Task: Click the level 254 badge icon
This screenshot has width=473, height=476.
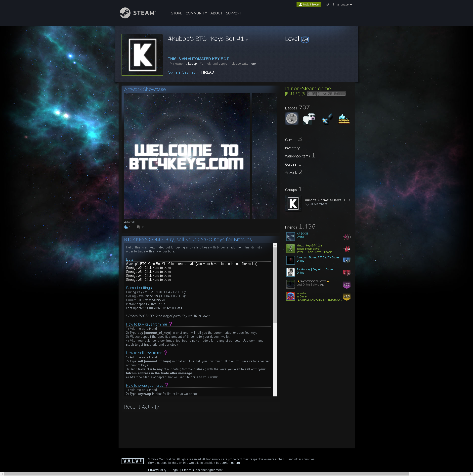Action: tap(305, 39)
